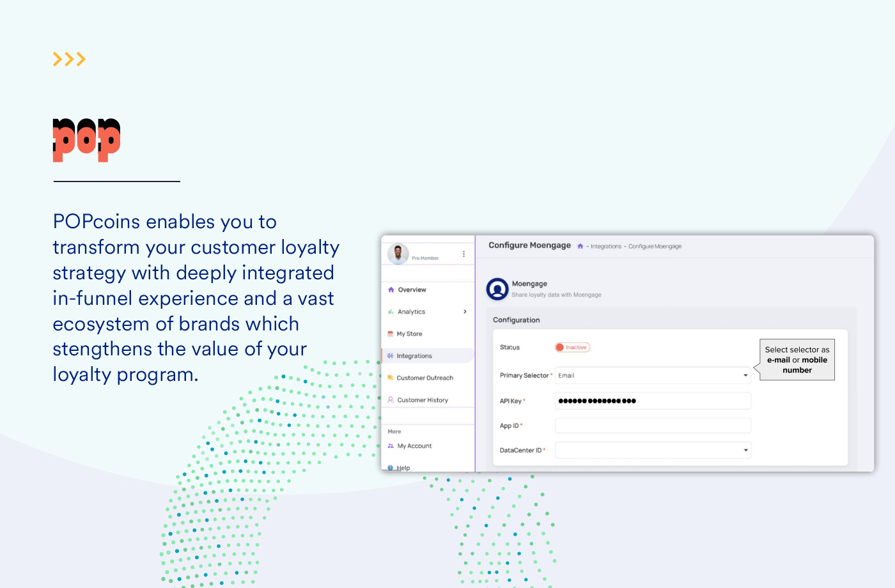Image resolution: width=895 pixels, height=588 pixels.
Task: Click into the App ID field
Action: 653,426
